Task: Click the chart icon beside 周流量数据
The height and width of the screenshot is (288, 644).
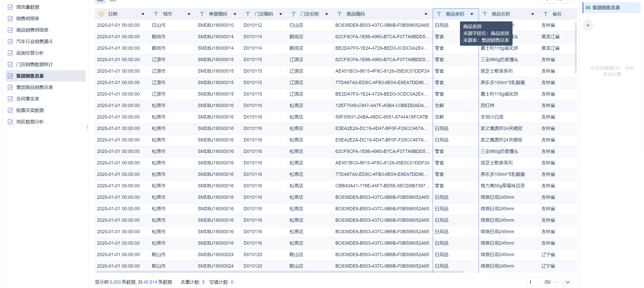Action: (x=10, y=7)
